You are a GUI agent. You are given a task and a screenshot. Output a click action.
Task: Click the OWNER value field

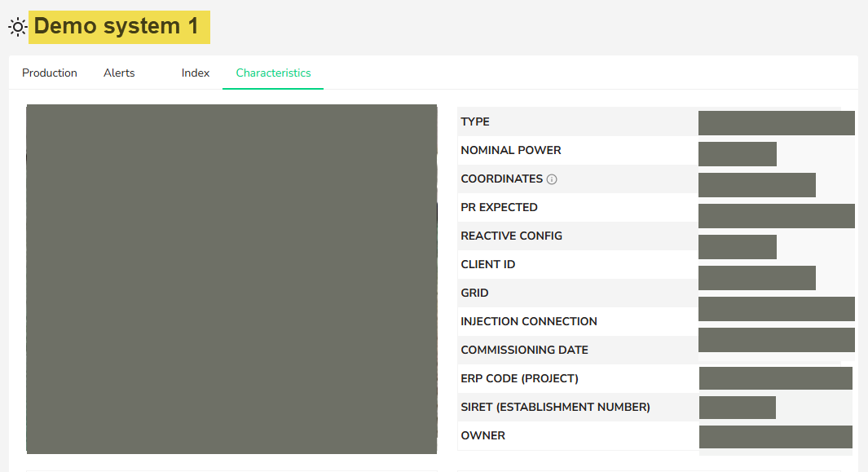pos(775,436)
